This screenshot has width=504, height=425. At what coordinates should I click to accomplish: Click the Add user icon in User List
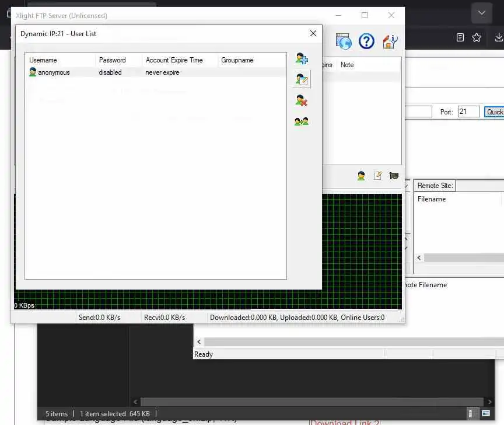(302, 58)
